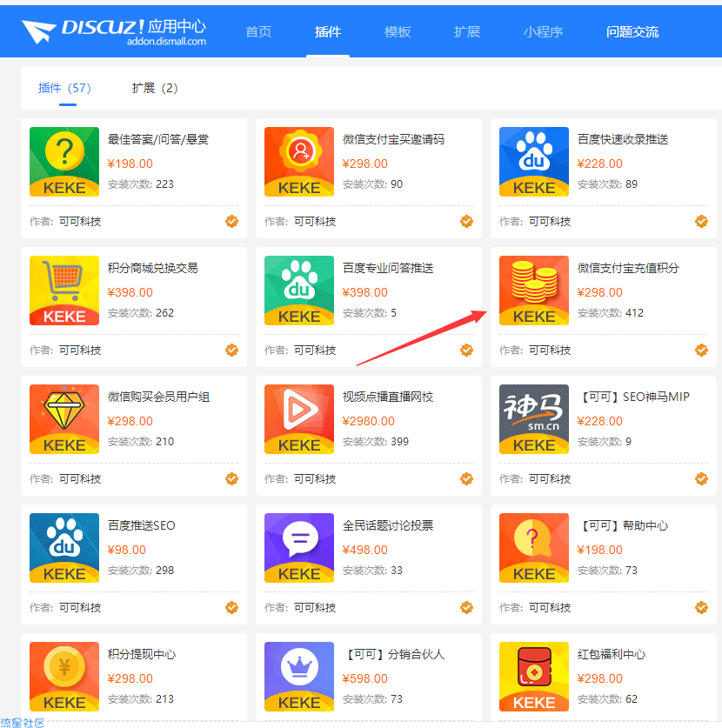Open the 最佳答案/问答/悬赏 plugin icon
722x728 pixels.
tap(64, 162)
